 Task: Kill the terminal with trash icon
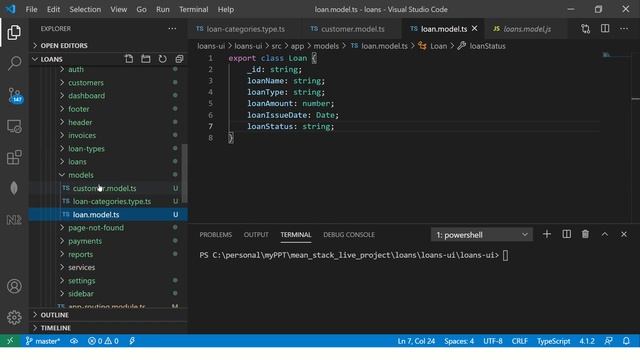click(x=585, y=234)
